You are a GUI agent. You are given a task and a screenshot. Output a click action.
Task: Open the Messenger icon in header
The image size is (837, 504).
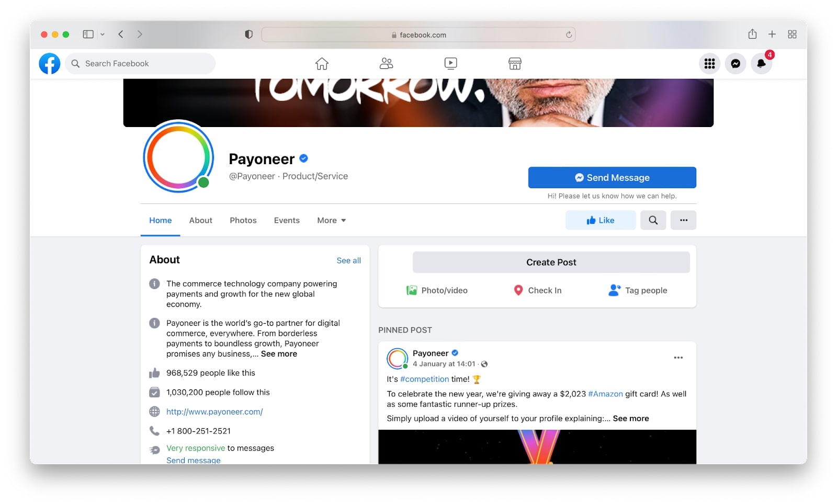coord(736,64)
